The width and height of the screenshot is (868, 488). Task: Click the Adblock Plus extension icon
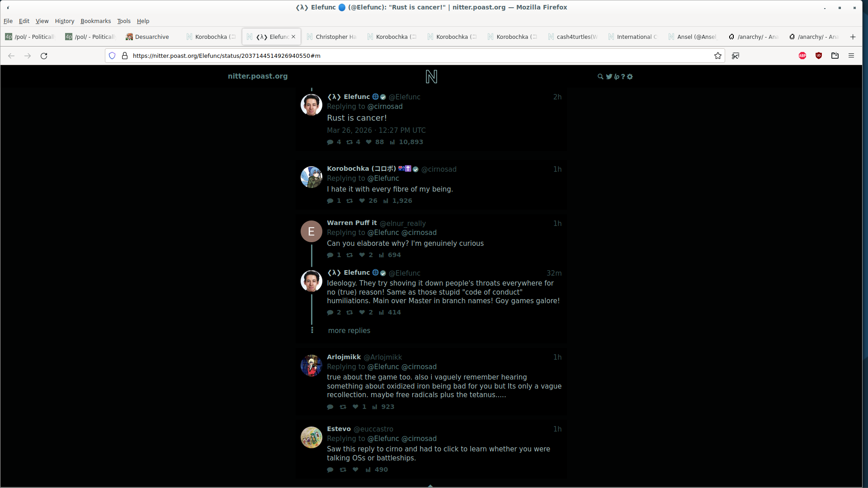802,56
